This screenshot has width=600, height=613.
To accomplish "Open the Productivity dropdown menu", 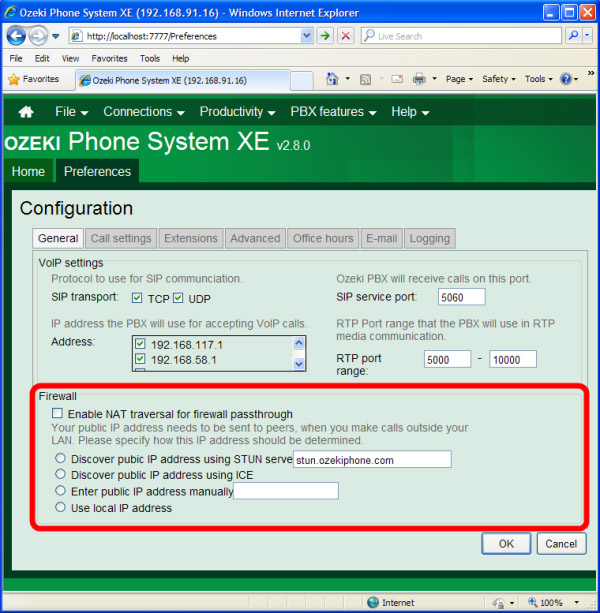I will pyautogui.click(x=237, y=112).
